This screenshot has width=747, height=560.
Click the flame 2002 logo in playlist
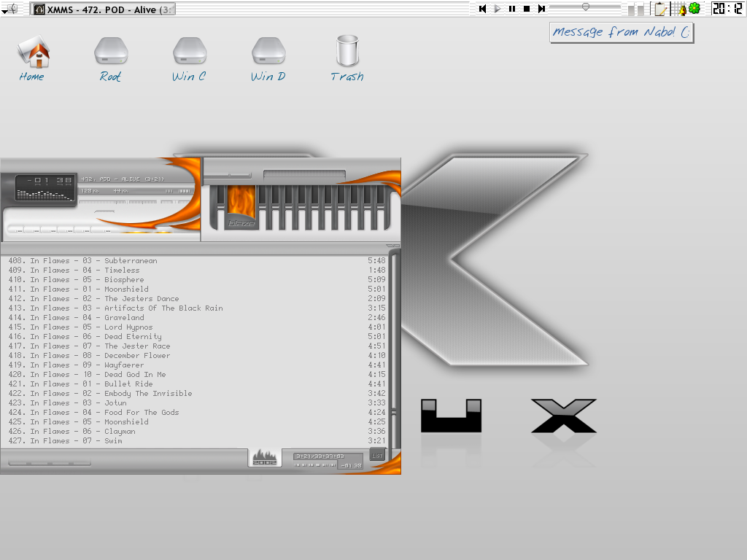pos(264,458)
